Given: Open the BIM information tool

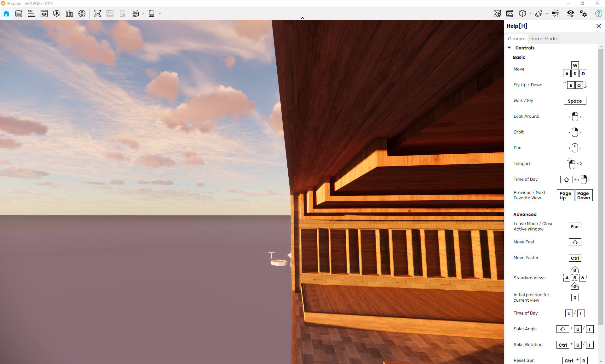Looking at the screenshot, I should [x=31, y=14].
